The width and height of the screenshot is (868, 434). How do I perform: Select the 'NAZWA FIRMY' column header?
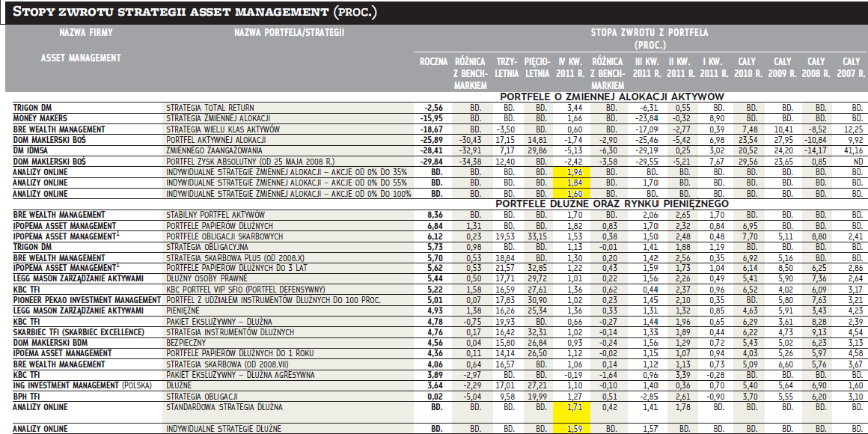pos(86,33)
